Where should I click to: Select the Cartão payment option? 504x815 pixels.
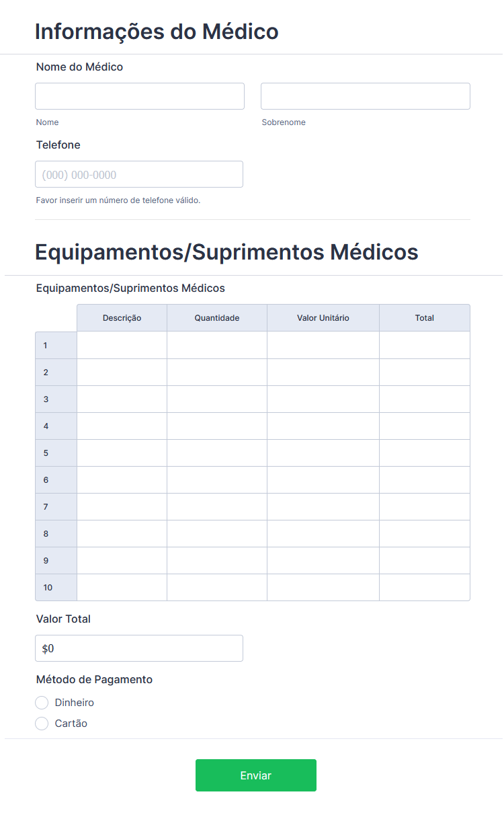coord(42,724)
